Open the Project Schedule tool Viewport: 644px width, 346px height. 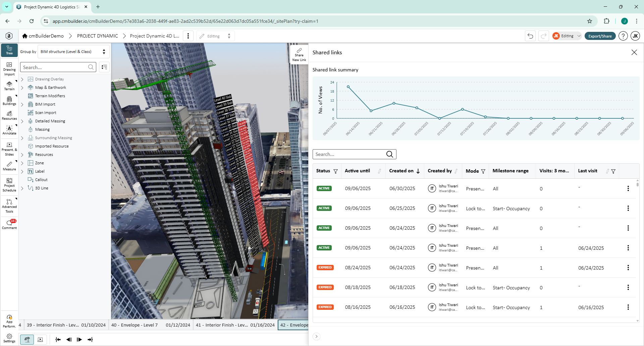pos(9,185)
